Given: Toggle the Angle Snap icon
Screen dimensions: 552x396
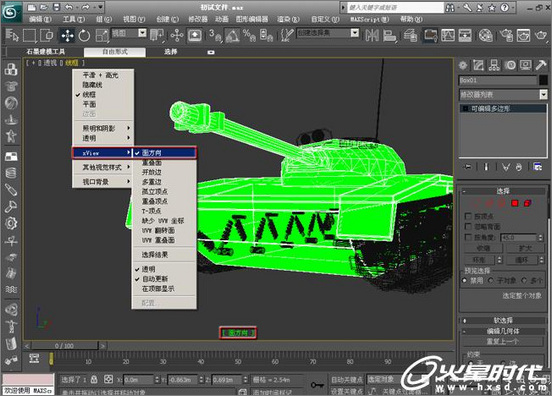Looking at the screenshot, I should pos(232,36).
